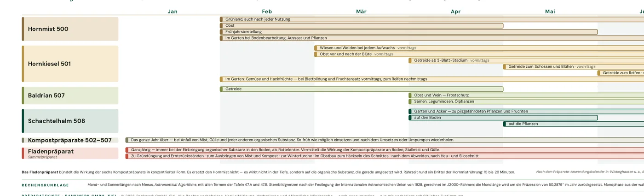Click the Schachtelhalm 508 category label
The width and height of the screenshot is (644, 196).
pyautogui.click(x=70, y=121)
